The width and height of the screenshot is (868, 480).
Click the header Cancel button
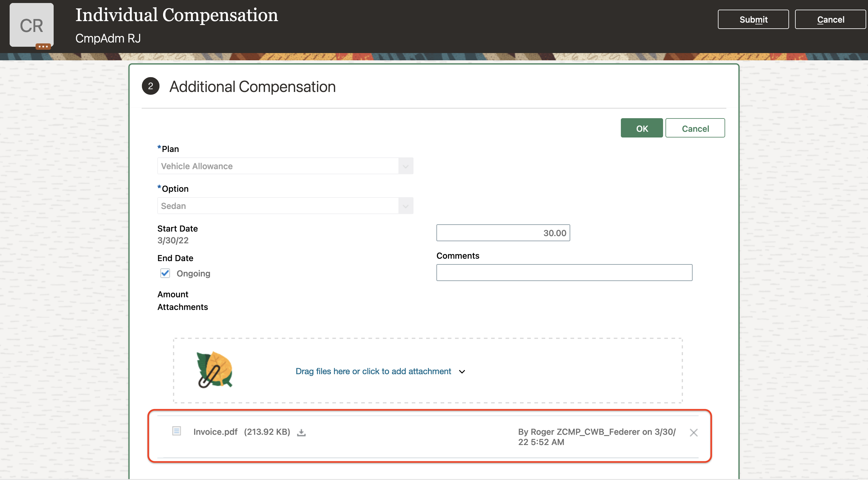[830, 20]
